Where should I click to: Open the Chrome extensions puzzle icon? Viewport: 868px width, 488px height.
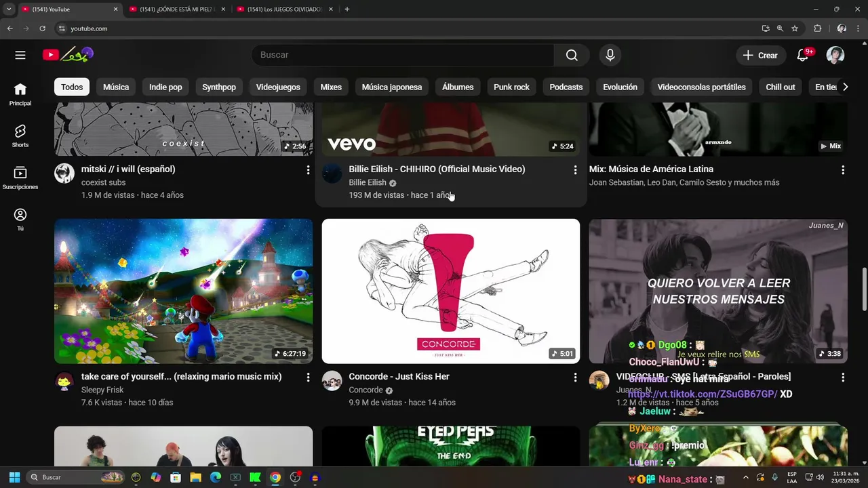click(817, 28)
